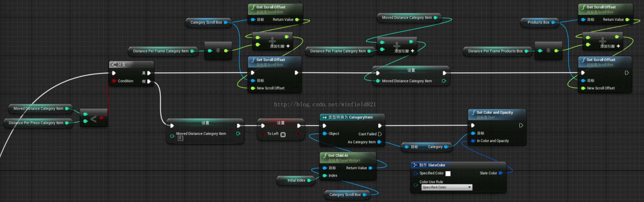Select the Distance Per Press Category Item variable
644x202 pixels.
[38, 123]
